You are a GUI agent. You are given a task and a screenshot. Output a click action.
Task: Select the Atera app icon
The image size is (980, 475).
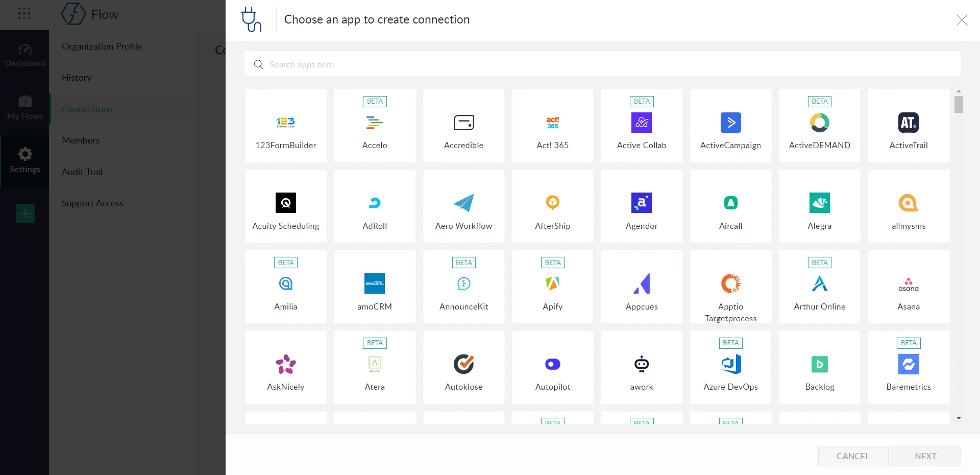pyautogui.click(x=375, y=364)
